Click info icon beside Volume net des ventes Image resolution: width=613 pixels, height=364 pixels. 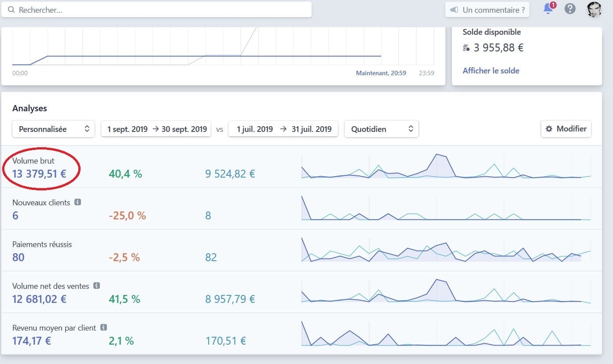[97, 286]
